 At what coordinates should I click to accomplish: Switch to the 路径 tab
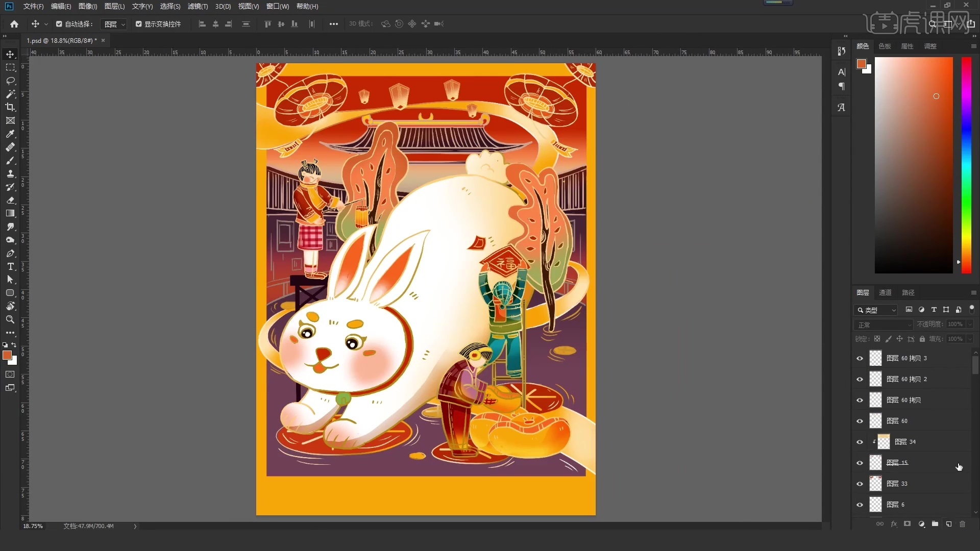(x=909, y=293)
